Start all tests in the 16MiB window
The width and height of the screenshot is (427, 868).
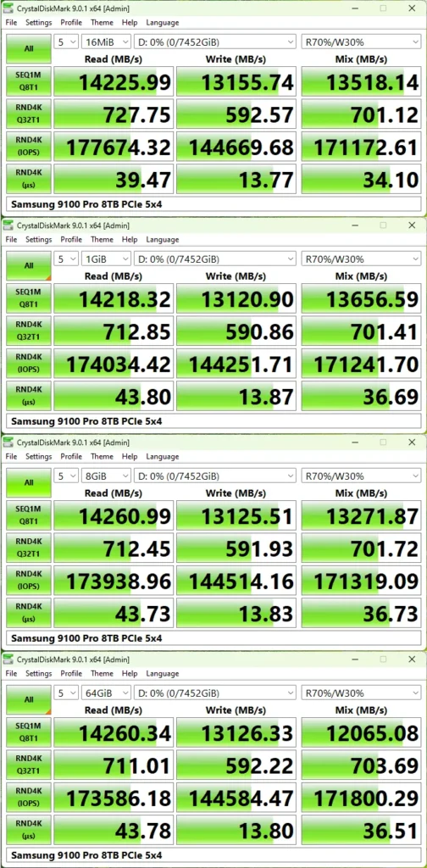pos(29,48)
